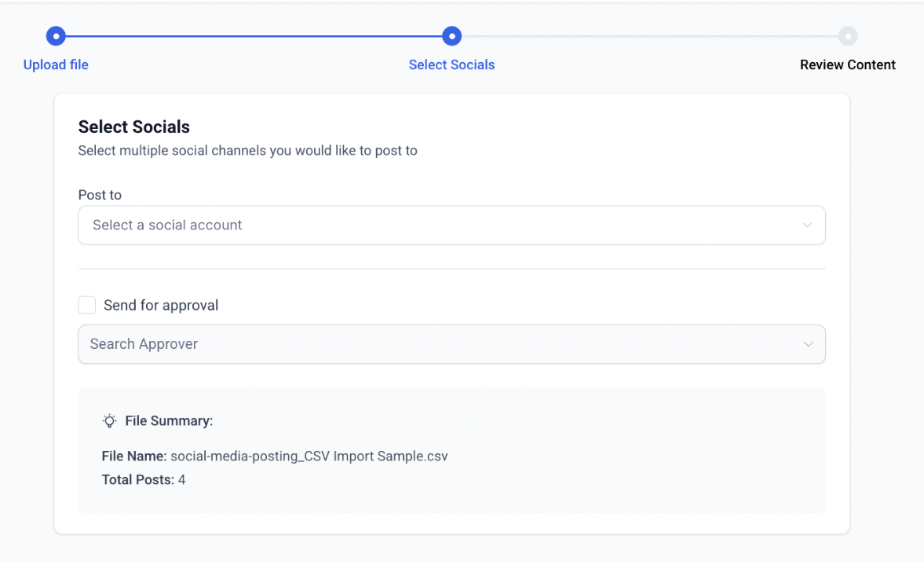Click the Upload file step circle
This screenshot has height=561, width=924.
coord(56,36)
